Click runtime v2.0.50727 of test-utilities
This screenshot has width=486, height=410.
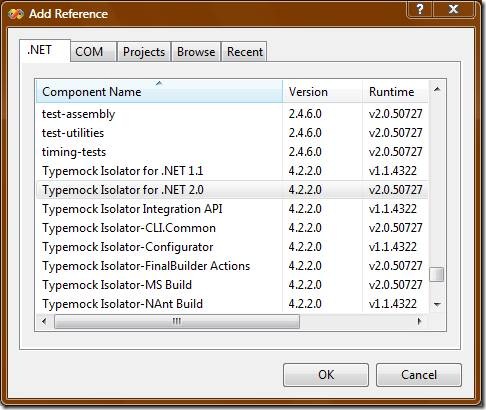(x=396, y=133)
